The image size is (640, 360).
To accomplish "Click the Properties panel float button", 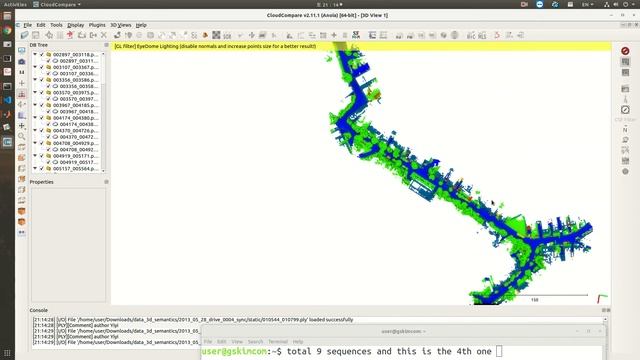I will tap(107, 182).
